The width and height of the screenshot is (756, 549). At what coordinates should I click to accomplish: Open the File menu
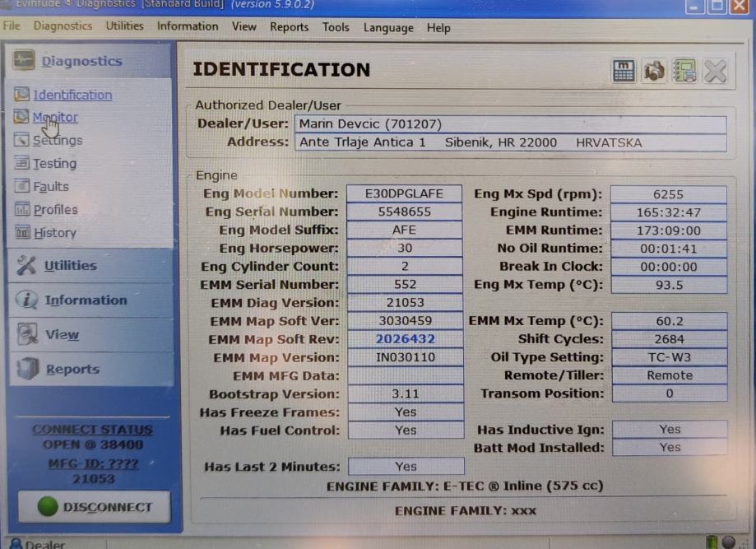point(12,26)
